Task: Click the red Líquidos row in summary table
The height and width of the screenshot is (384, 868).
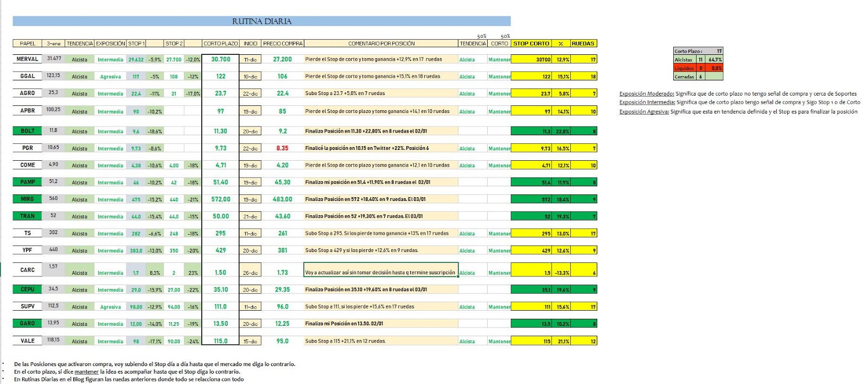Action: pos(698,68)
